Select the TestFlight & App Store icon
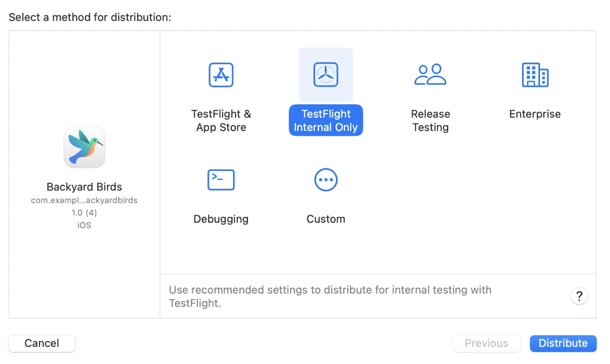The width and height of the screenshot is (610, 364). [221, 75]
